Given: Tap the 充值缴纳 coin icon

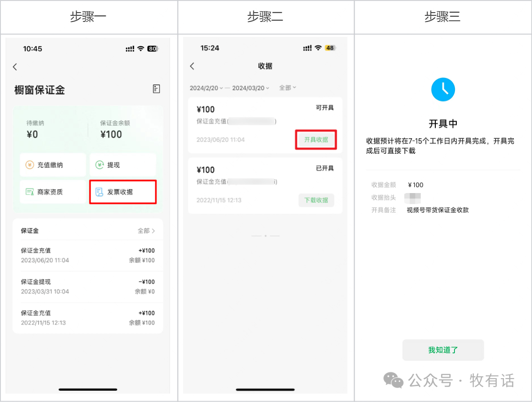Looking at the screenshot, I should point(30,165).
